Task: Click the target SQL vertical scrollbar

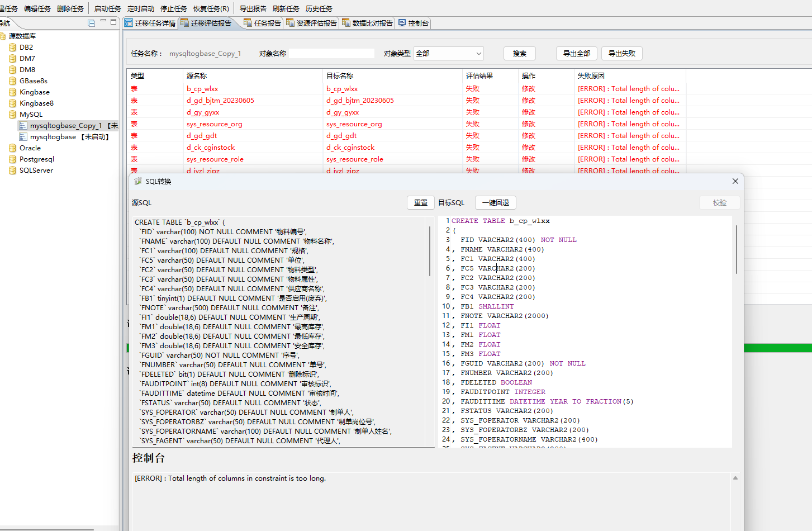Action: [737, 250]
